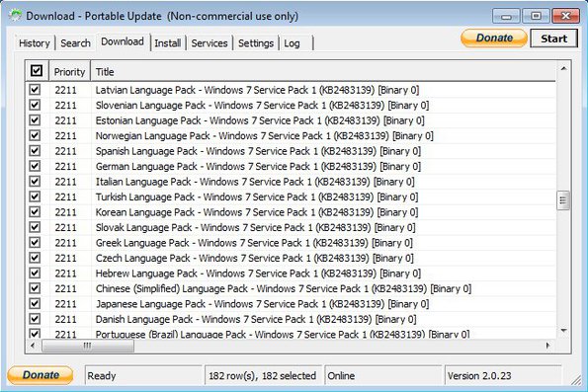Viewport: 588px width, 392px height.
Task: Click the horizontal scrollbar right arrow
Action: click(548, 346)
